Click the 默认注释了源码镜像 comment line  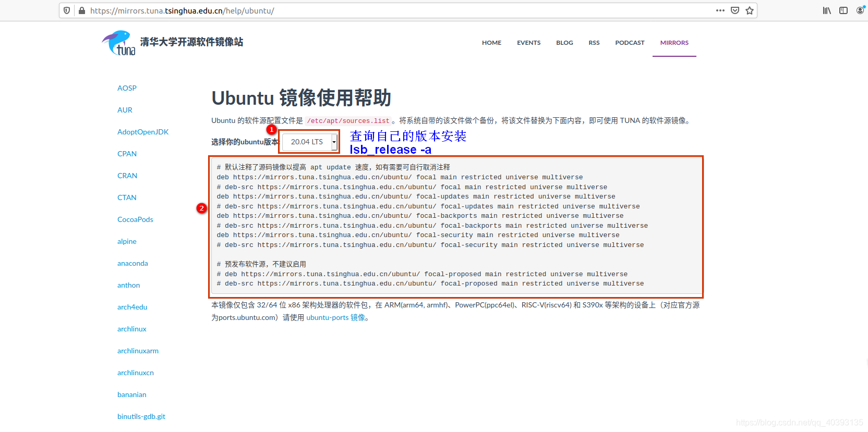point(333,167)
